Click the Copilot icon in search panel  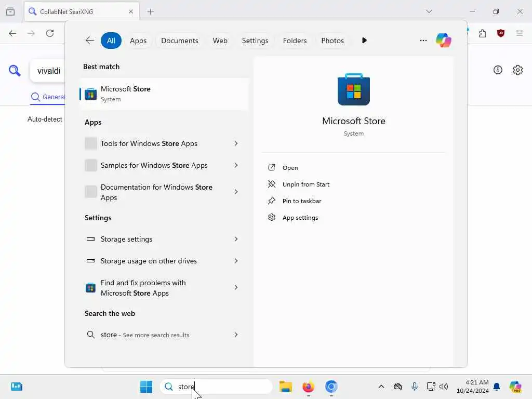[x=444, y=41]
